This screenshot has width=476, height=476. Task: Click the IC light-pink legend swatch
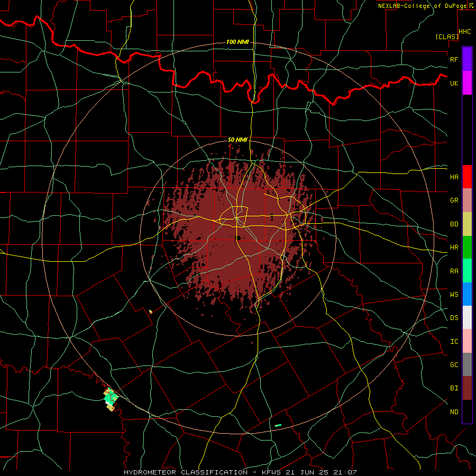click(467, 341)
